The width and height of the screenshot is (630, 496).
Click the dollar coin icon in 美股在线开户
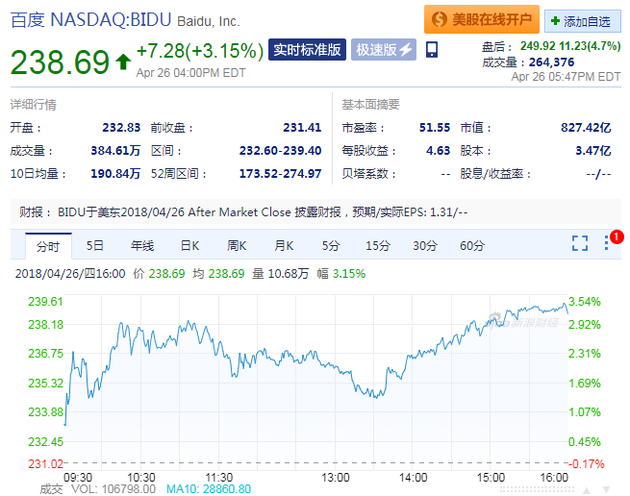click(439, 19)
